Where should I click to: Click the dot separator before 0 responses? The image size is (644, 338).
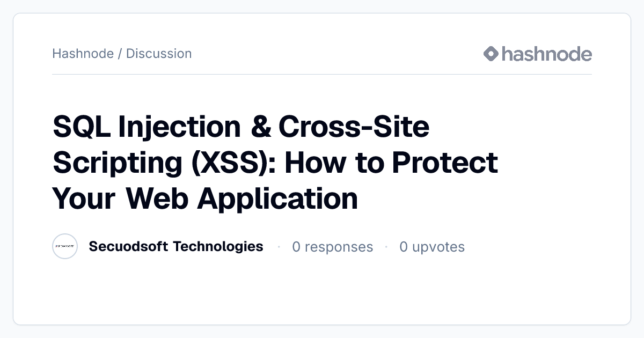279,247
